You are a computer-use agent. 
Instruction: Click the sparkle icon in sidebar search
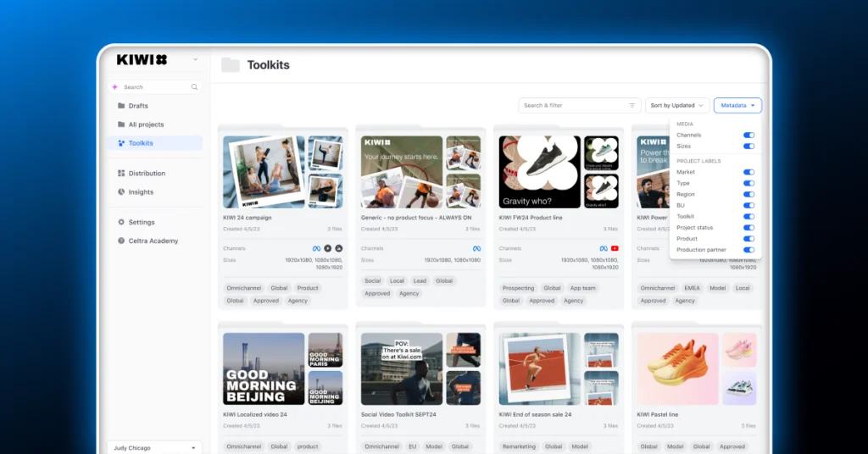coord(115,86)
